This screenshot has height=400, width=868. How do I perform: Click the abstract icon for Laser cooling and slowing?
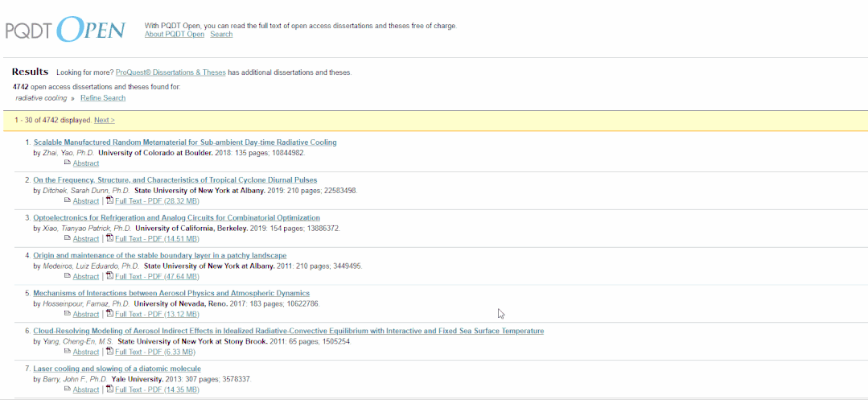68,390
